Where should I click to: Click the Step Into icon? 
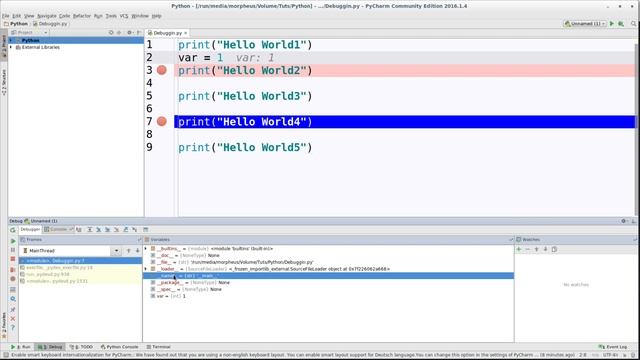click(99, 230)
